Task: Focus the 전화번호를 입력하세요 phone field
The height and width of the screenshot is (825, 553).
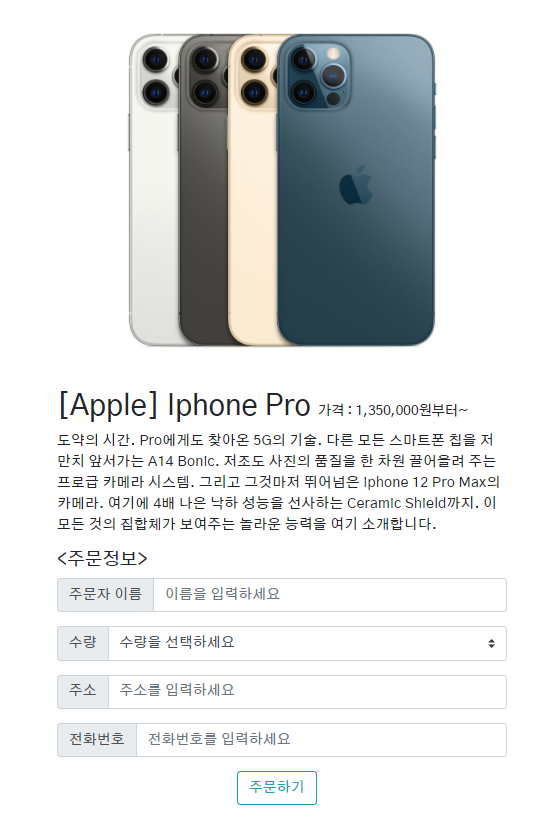Action: (321, 740)
